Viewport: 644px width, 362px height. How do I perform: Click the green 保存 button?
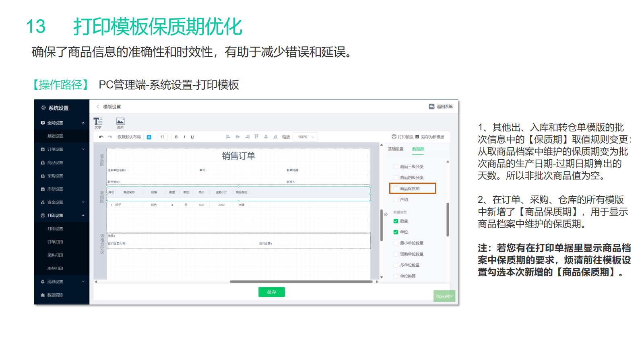pos(272,292)
